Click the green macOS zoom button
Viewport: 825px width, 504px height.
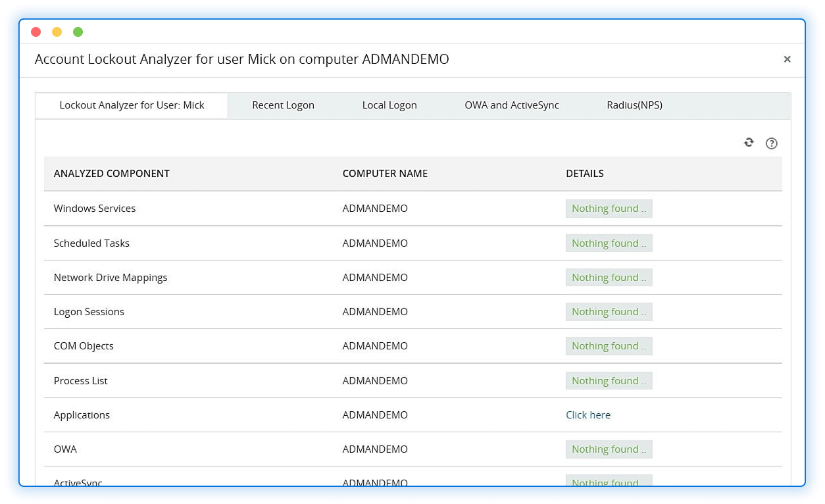pos(78,31)
